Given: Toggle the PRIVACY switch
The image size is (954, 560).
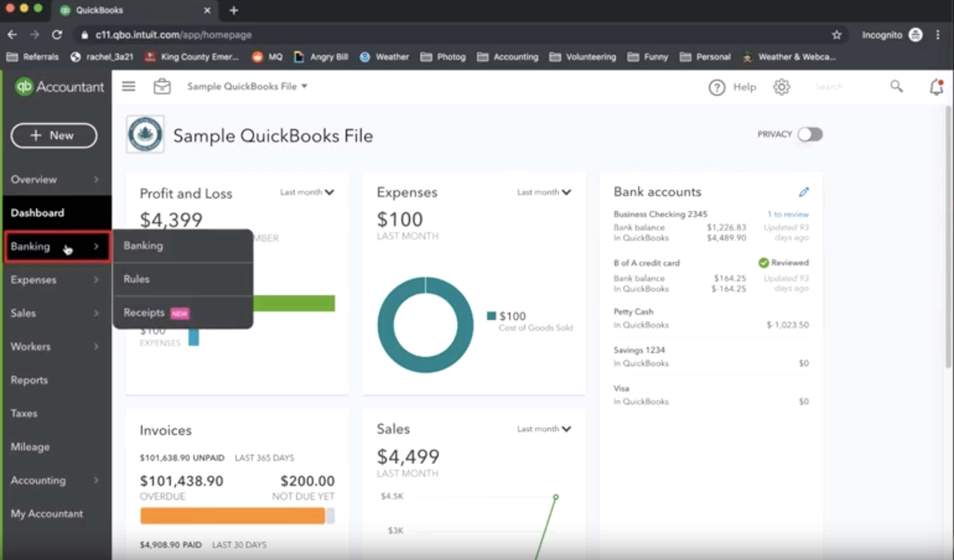Looking at the screenshot, I should (x=810, y=134).
